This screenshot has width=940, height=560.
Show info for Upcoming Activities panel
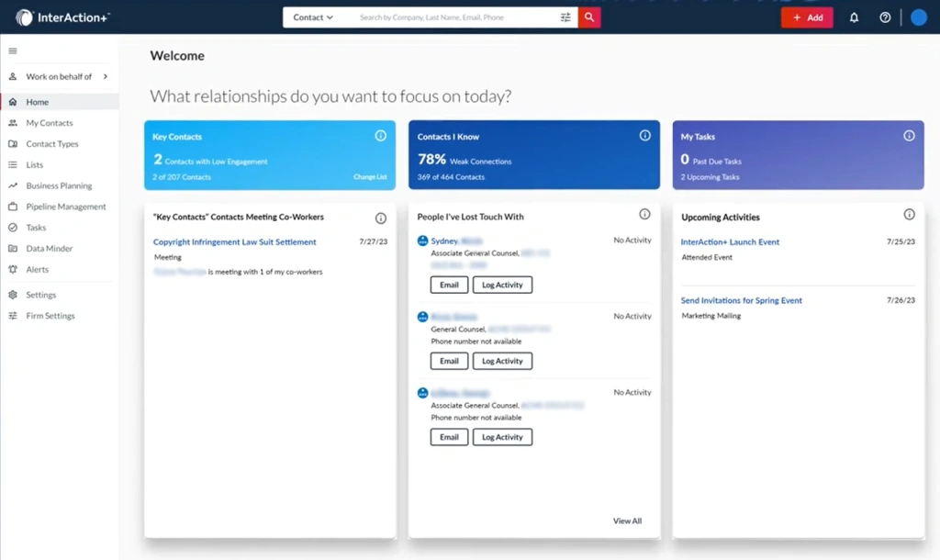coord(910,214)
